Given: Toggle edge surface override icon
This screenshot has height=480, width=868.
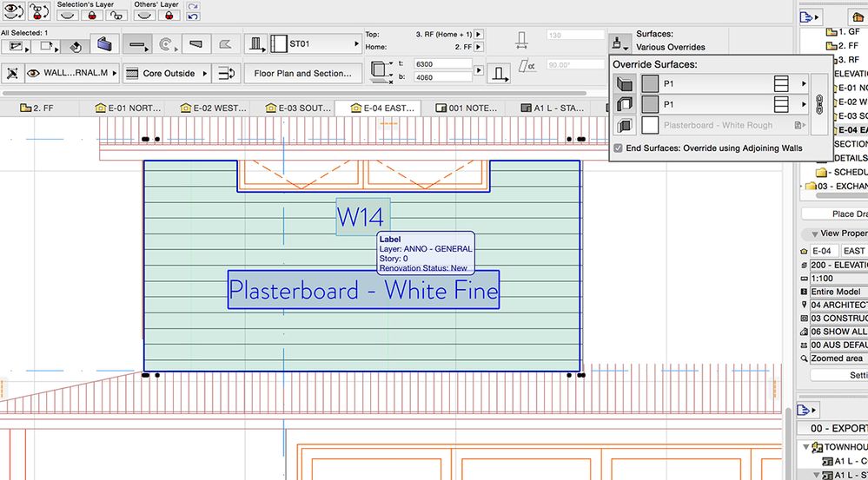Looking at the screenshot, I should click(625, 126).
